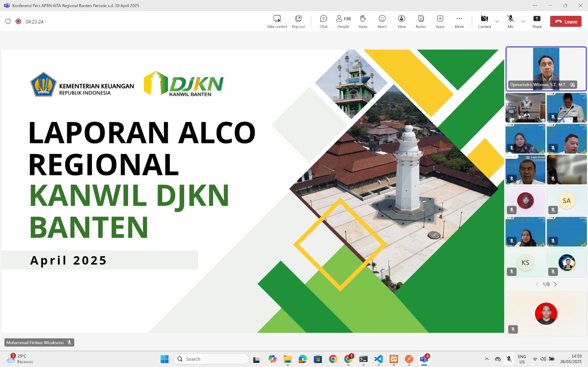This screenshot has width=588, height=367.
Task: Open Windows Start menu
Action: pos(164,359)
